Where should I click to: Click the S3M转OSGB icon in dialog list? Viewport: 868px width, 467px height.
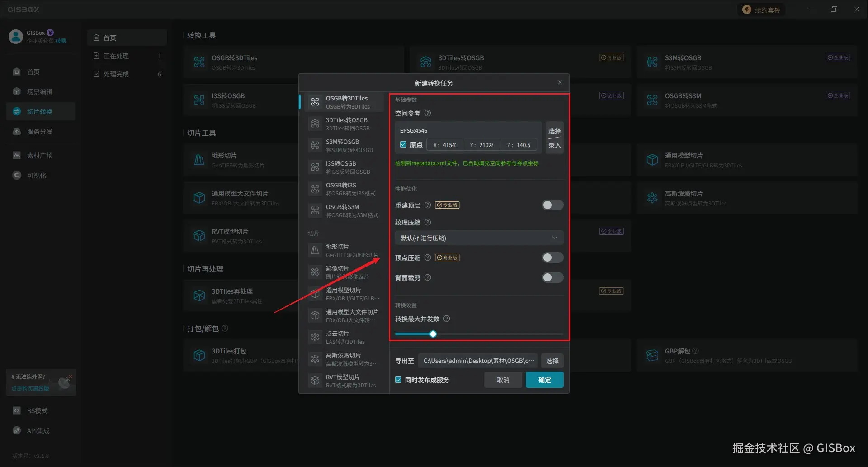(315, 146)
